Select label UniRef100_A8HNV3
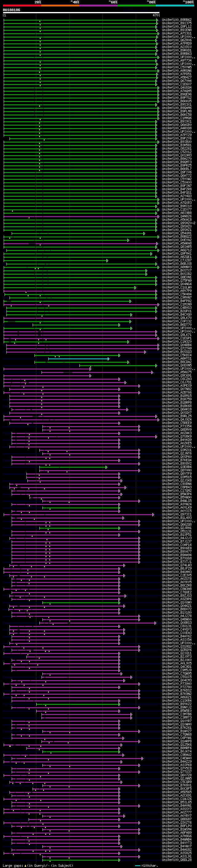197x868 pixels. click(x=177, y=267)
